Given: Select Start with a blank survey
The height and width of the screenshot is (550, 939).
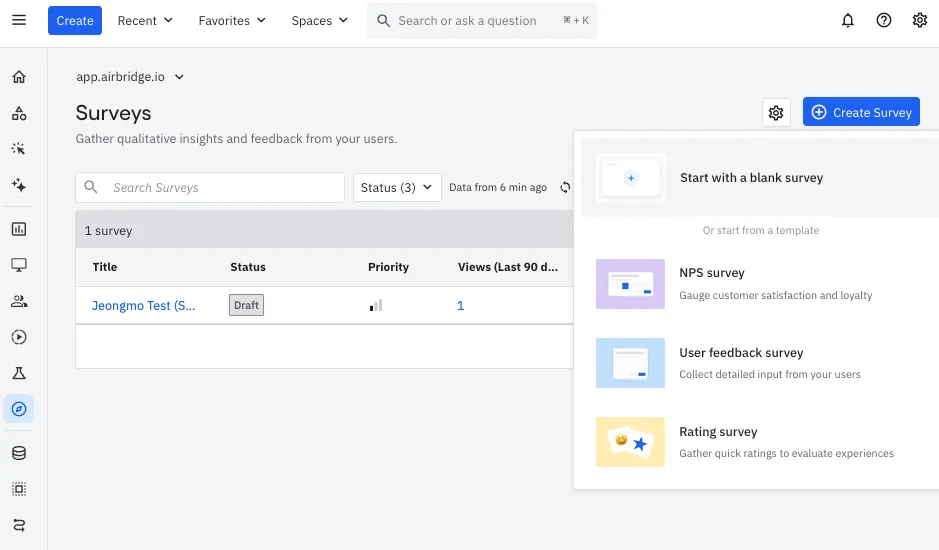Looking at the screenshot, I should pos(759,177).
